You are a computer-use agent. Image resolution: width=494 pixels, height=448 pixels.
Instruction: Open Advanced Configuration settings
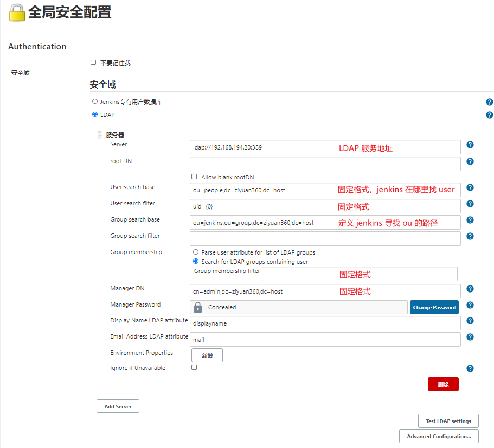point(438,436)
